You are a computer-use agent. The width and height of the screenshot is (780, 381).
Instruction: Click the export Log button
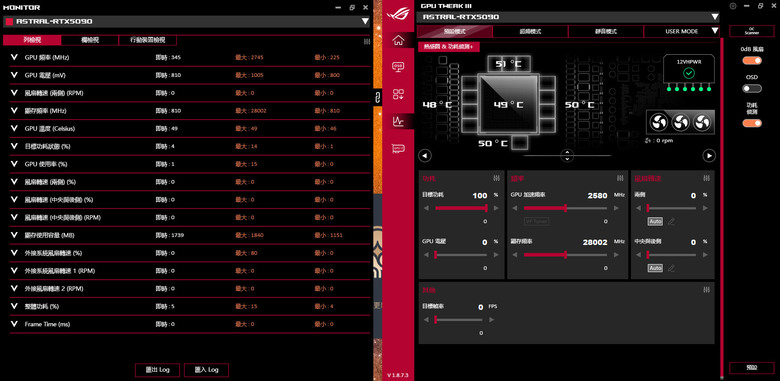pos(158,370)
